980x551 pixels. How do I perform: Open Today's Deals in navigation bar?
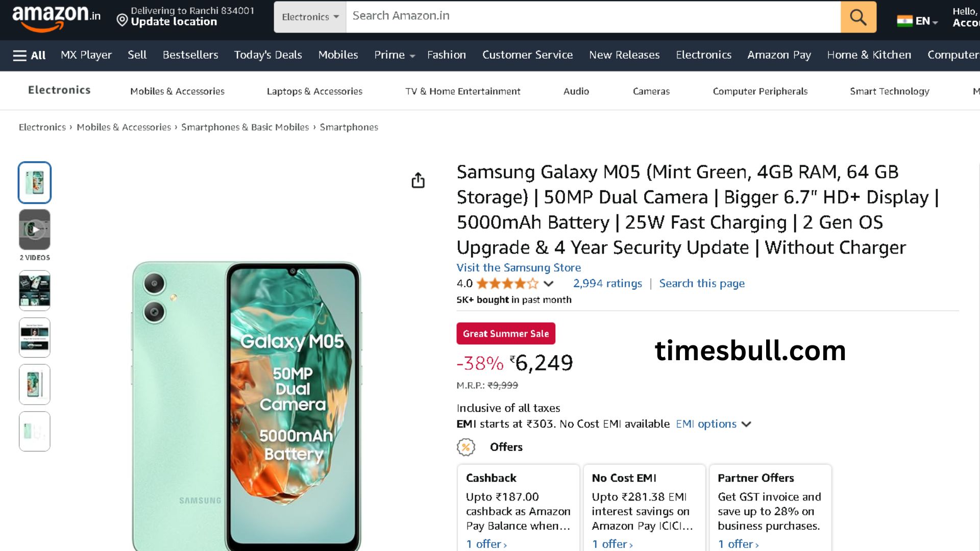tap(268, 55)
